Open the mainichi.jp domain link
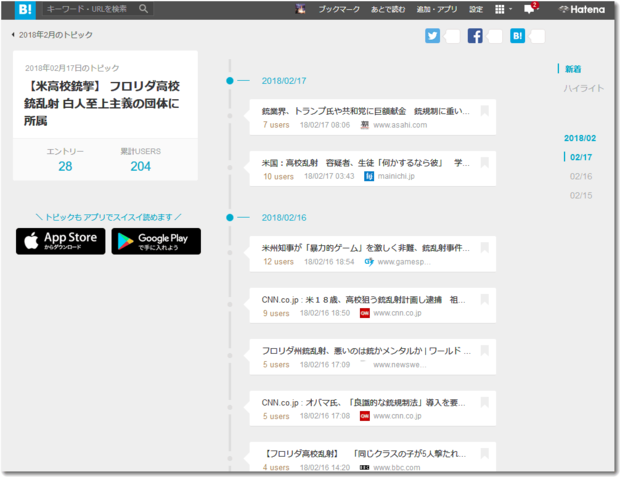The height and width of the screenshot is (477, 620). 396,176
